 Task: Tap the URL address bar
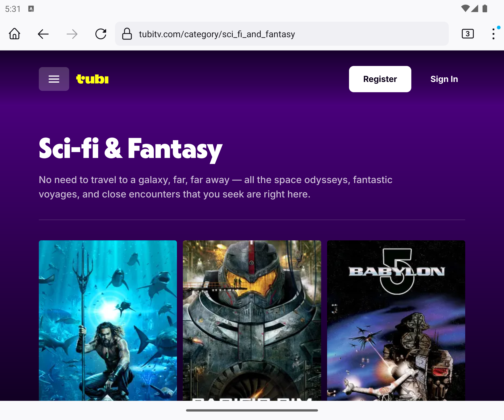click(282, 34)
